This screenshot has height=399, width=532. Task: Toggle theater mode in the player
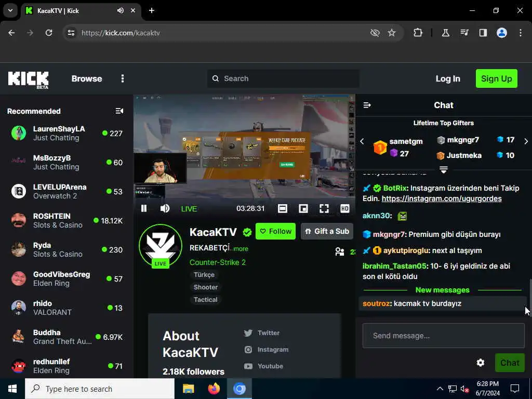(x=282, y=208)
